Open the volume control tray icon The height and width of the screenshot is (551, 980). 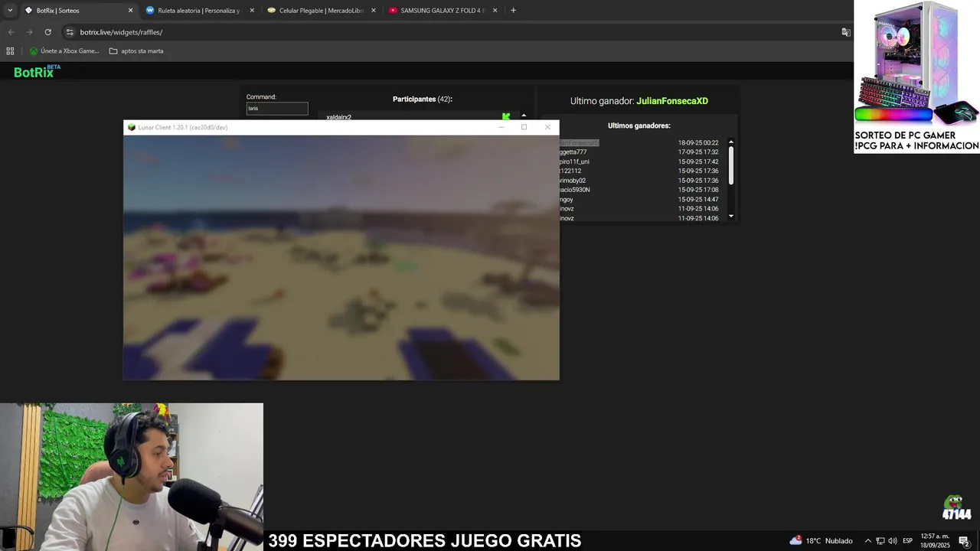pyautogui.click(x=892, y=541)
